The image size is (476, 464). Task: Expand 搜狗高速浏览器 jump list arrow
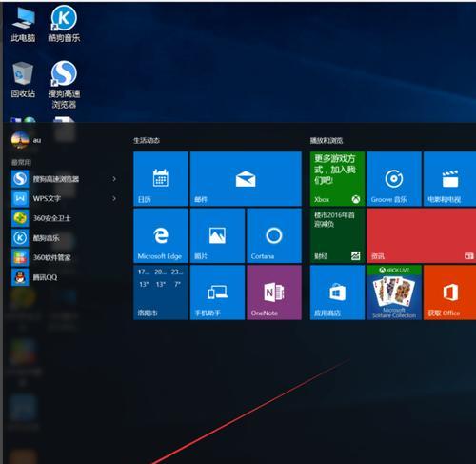[114, 179]
